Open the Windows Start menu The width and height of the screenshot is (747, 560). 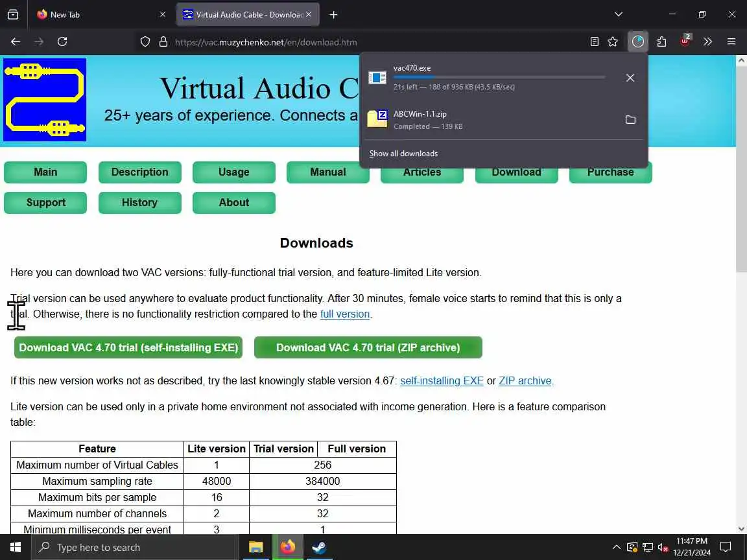coord(16,547)
